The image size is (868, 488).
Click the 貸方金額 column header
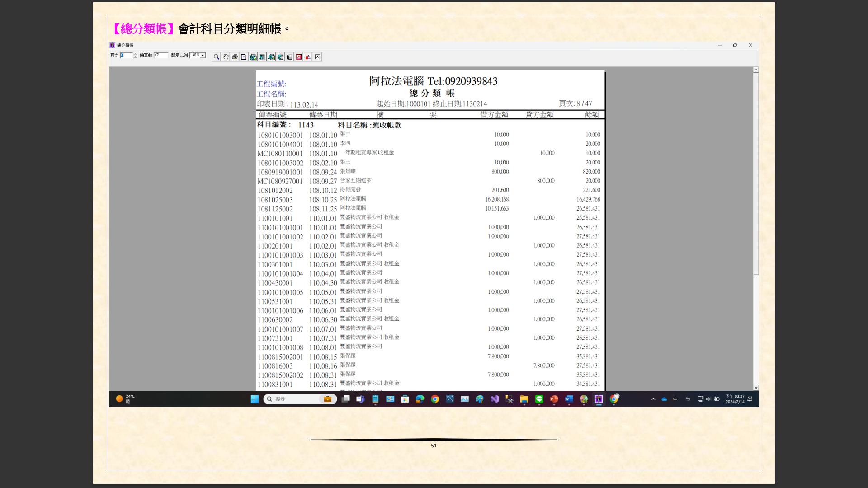tap(540, 115)
